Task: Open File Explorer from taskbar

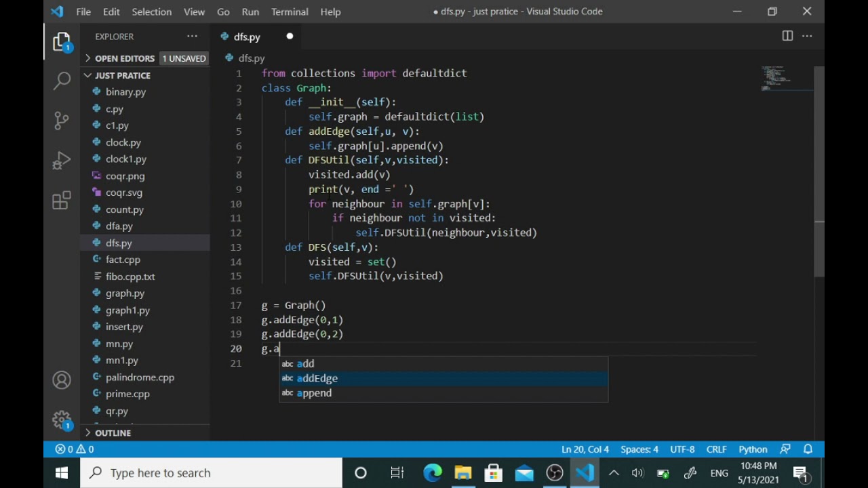Action: pyautogui.click(x=463, y=473)
